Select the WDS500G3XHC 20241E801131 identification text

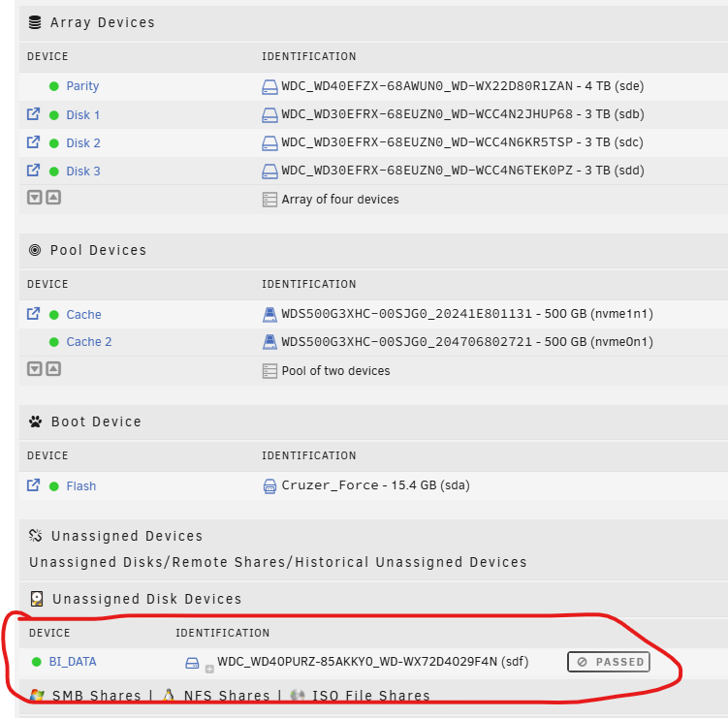[467, 314]
